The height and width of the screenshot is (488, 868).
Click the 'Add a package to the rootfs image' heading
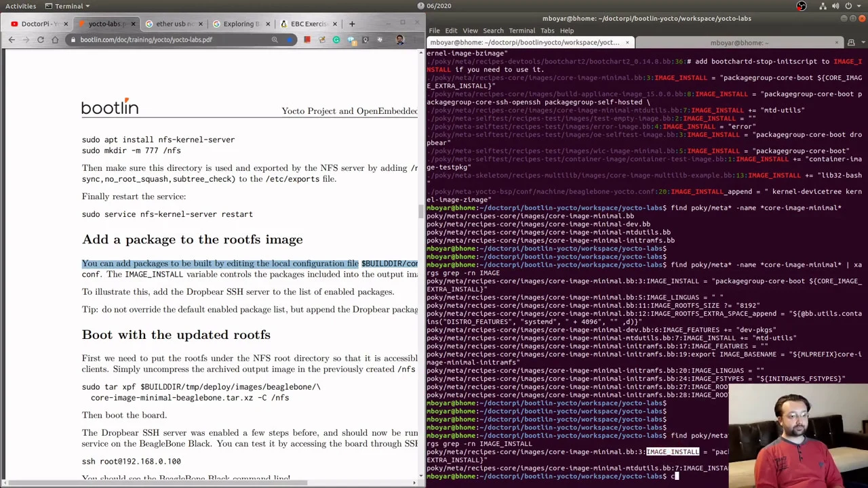[192, 239]
